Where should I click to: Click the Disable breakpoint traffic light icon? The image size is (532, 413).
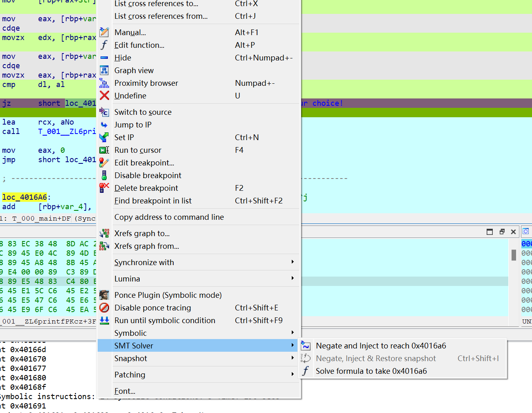[104, 175]
